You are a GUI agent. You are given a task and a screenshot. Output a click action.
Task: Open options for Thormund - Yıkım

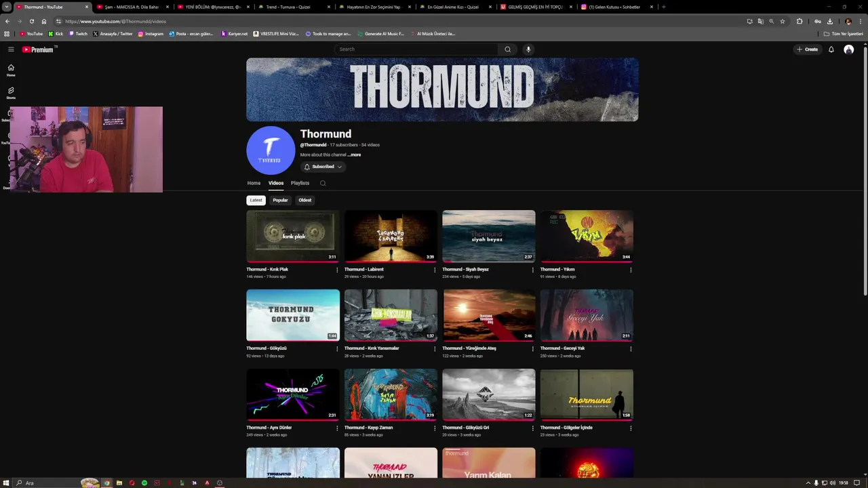click(631, 270)
